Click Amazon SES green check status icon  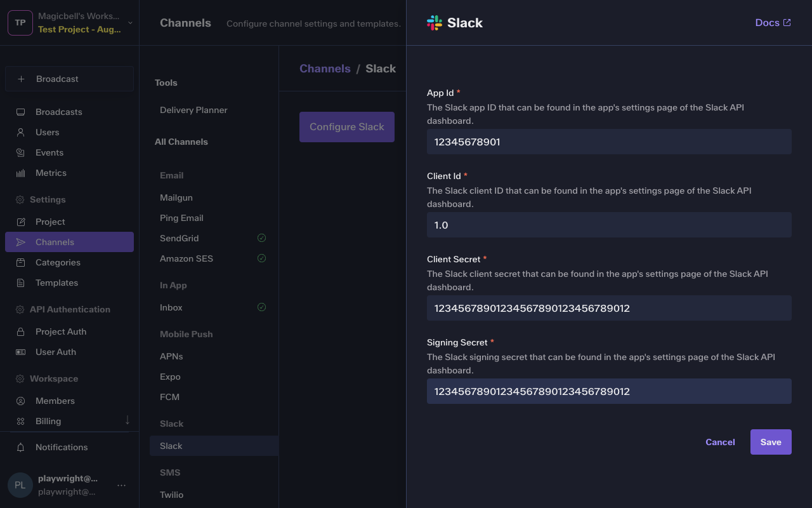coord(261,258)
